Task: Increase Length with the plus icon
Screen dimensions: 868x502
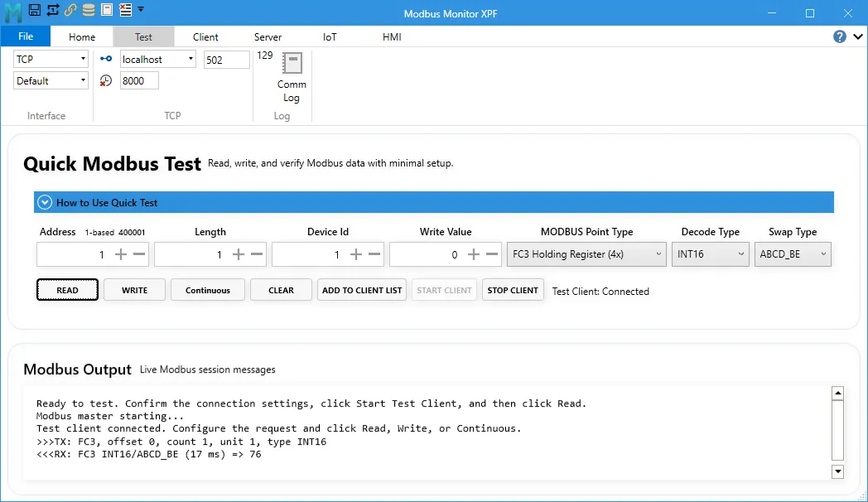Action: tap(238, 254)
